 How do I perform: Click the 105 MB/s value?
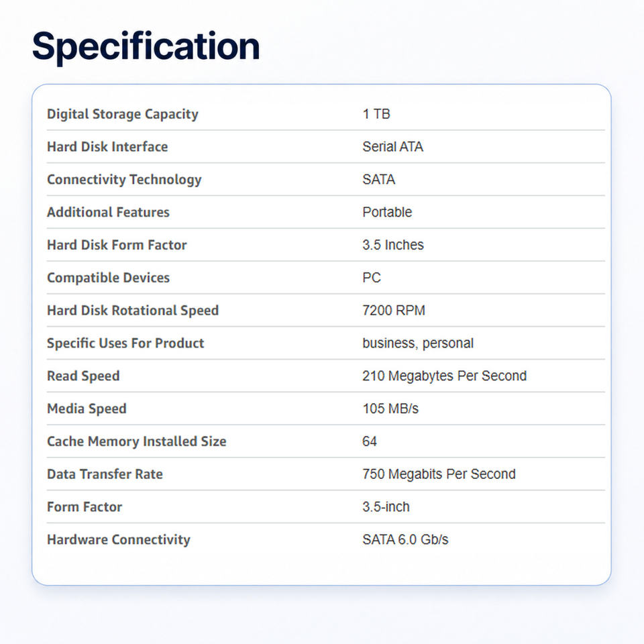tap(390, 409)
